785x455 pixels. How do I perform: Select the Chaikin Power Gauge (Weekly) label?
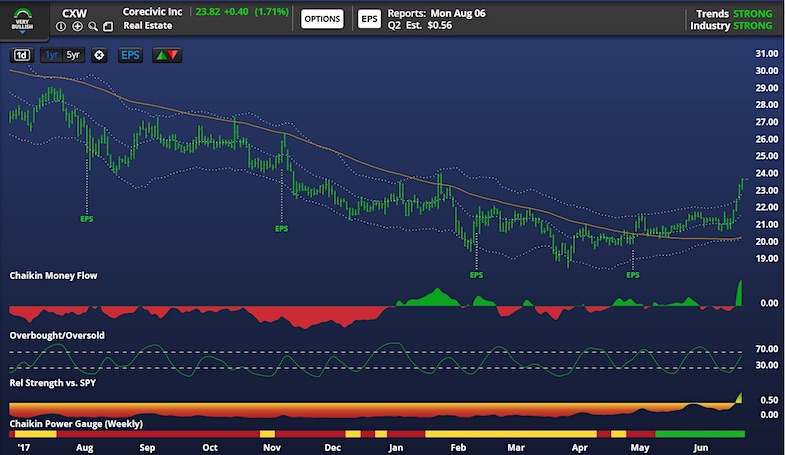76,423
